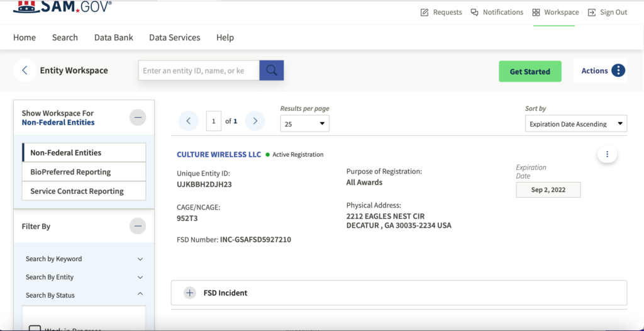
Task: Open CULTURE WIRELESS LLC three-dot options menu
Action: 607,154
